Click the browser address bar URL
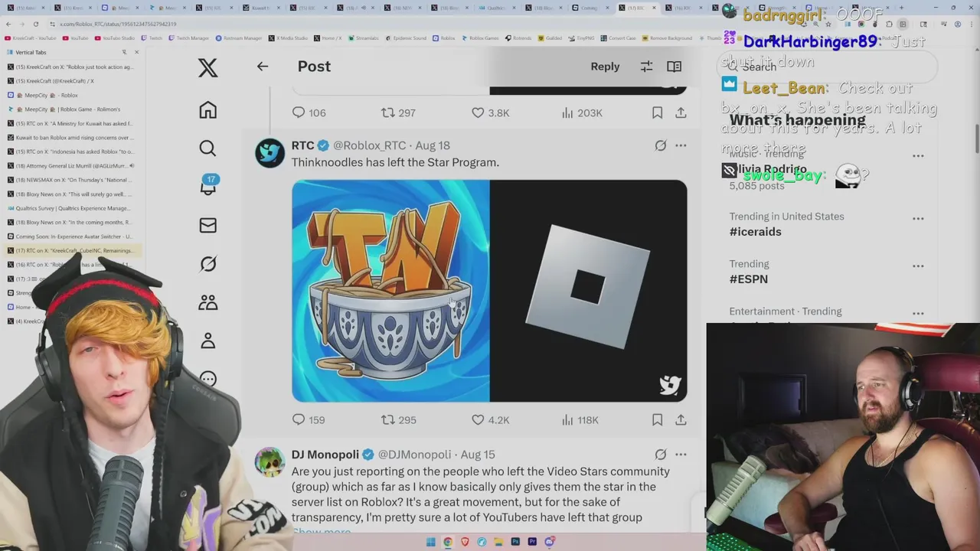 [x=118, y=24]
